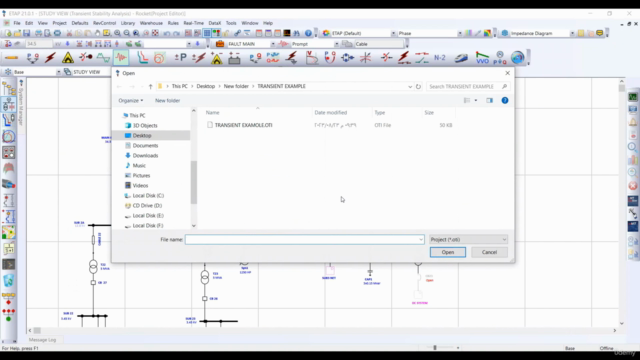Select the Star protective coordination curve mode
The width and height of the screenshot is (640, 360).
click(x=142, y=58)
